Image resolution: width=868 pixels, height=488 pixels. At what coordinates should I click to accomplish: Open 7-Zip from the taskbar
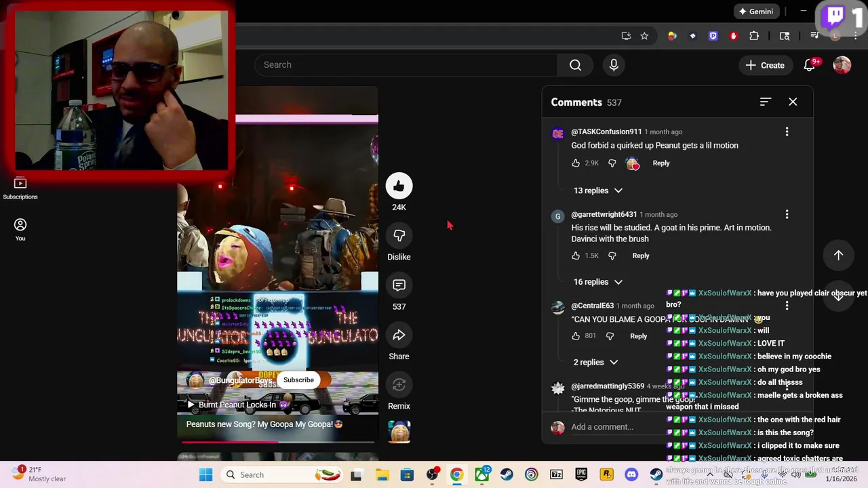[556, 474]
